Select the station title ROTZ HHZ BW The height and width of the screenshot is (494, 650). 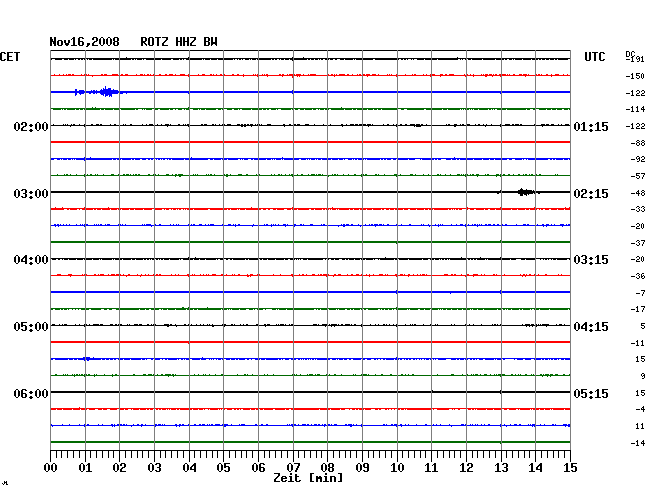coord(179,42)
